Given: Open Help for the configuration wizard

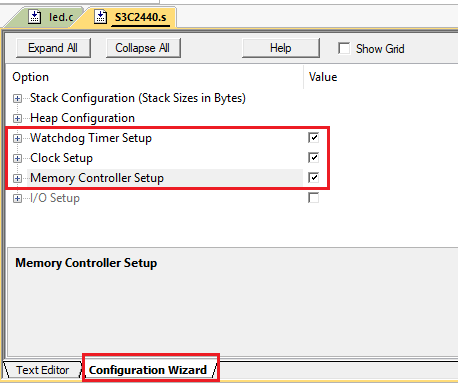Looking at the screenshot, I should (281, 48).
